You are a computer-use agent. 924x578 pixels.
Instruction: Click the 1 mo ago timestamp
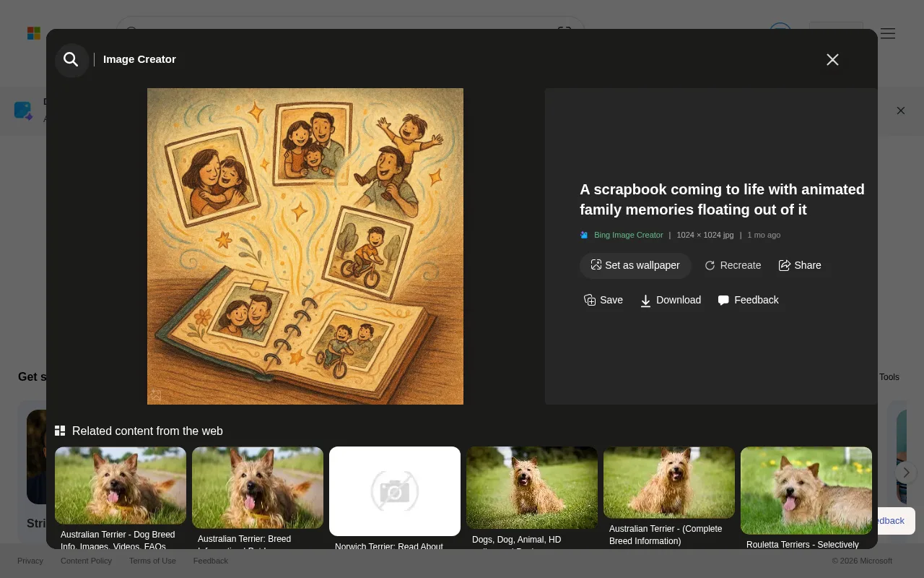tap(764, 235)
